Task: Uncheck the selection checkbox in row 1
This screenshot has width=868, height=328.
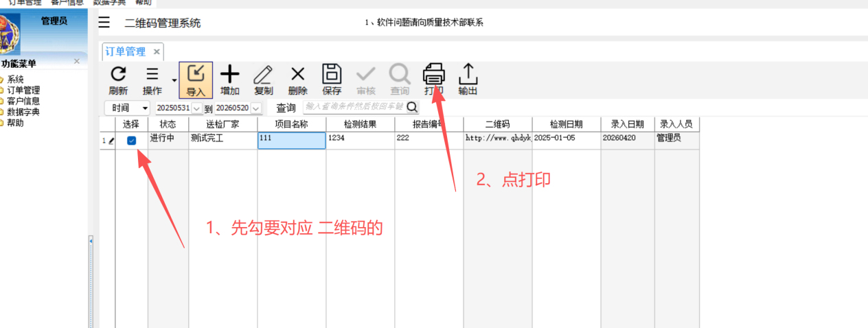Action: 131,141
